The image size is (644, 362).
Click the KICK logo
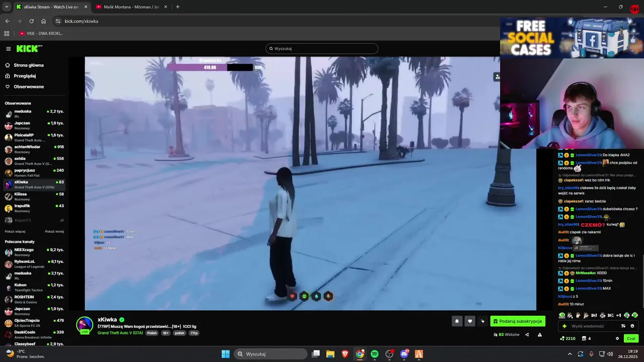(x=29, y=48)
